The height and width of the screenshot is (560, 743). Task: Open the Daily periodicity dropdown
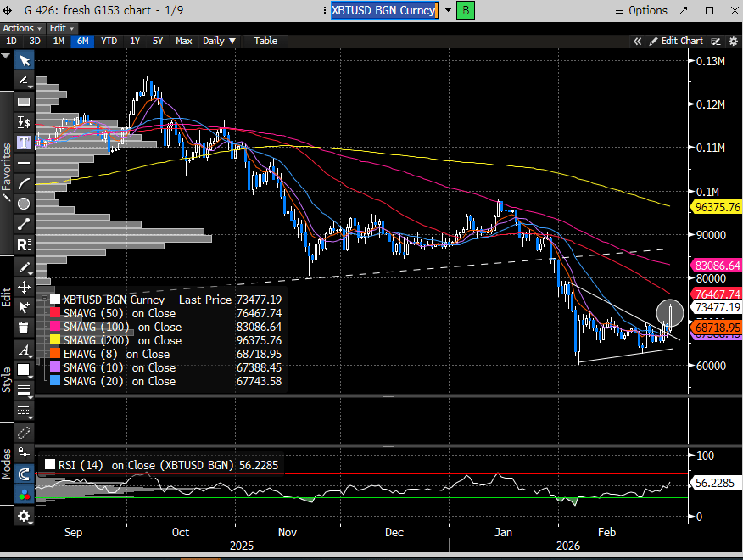pos(219,41)
